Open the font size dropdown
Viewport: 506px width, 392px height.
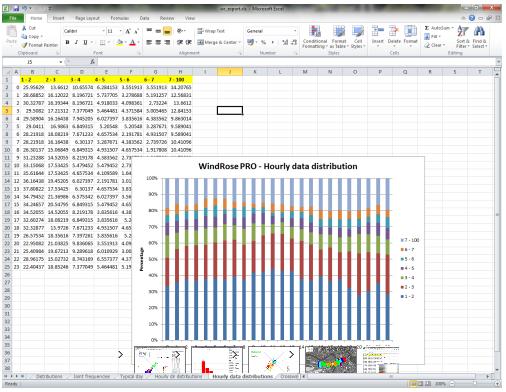tap(120, 31)
